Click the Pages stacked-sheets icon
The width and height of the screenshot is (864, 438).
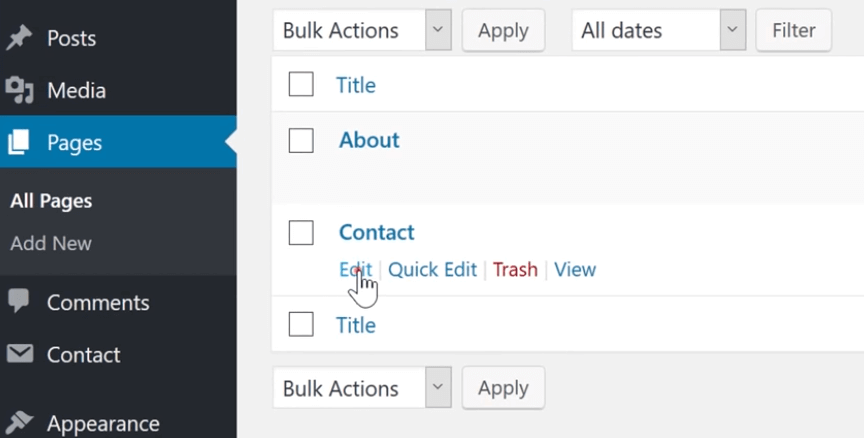click(18, 142)
